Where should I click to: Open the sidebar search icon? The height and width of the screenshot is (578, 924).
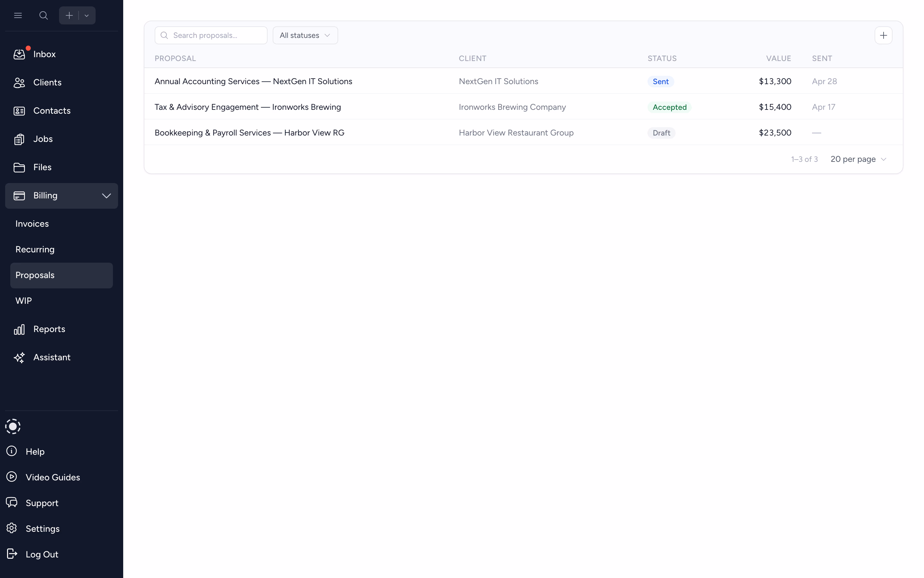44,16
